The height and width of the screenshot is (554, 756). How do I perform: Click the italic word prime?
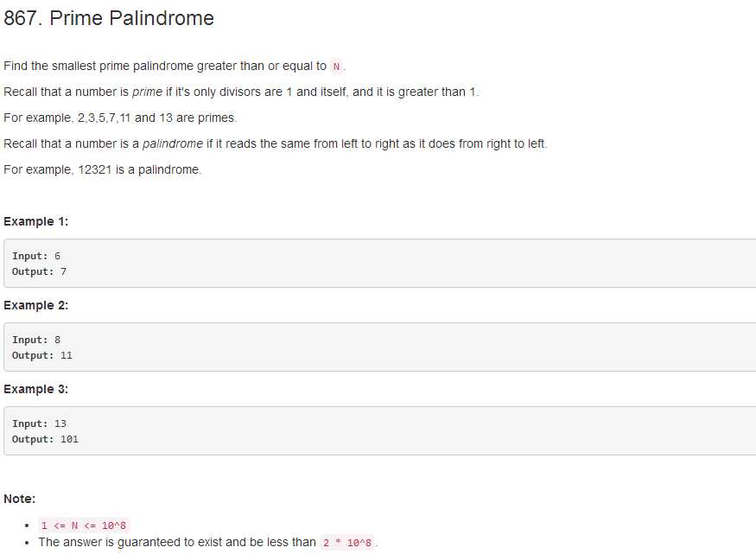coord(147,92)
